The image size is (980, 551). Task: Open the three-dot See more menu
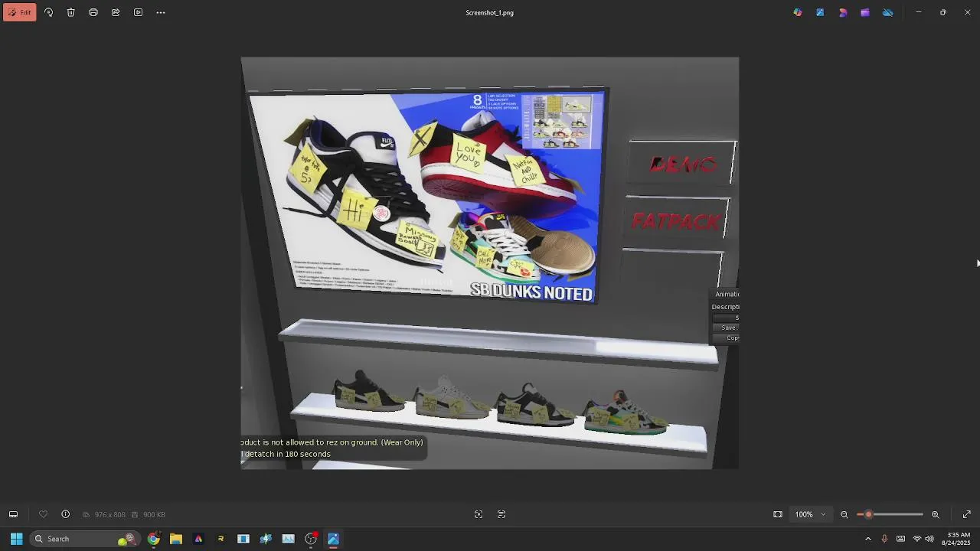tap(161, 12)
